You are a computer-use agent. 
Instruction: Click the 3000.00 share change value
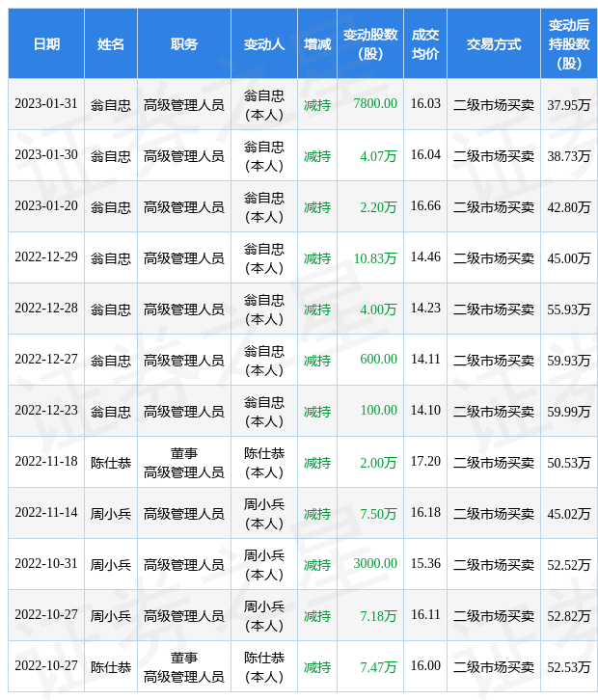click(x=375, y=563)
